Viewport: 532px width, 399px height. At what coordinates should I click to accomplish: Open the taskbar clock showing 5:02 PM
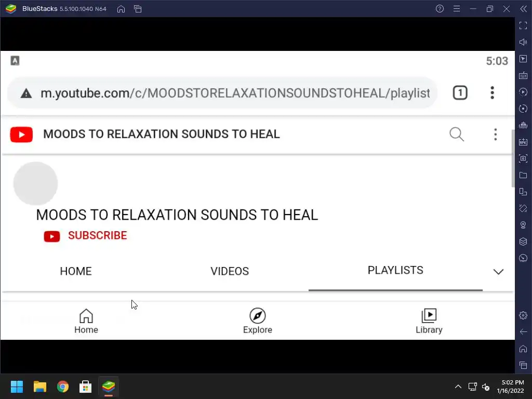510,387
